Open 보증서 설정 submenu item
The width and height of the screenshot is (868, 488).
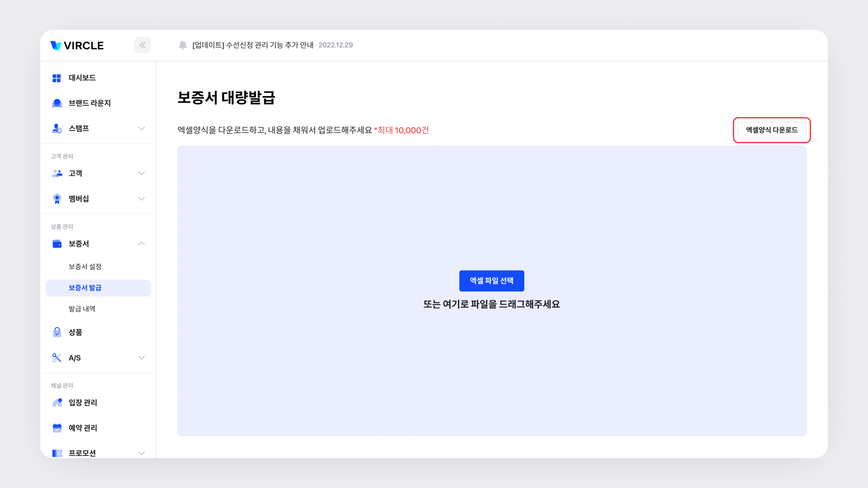[85, 267]
